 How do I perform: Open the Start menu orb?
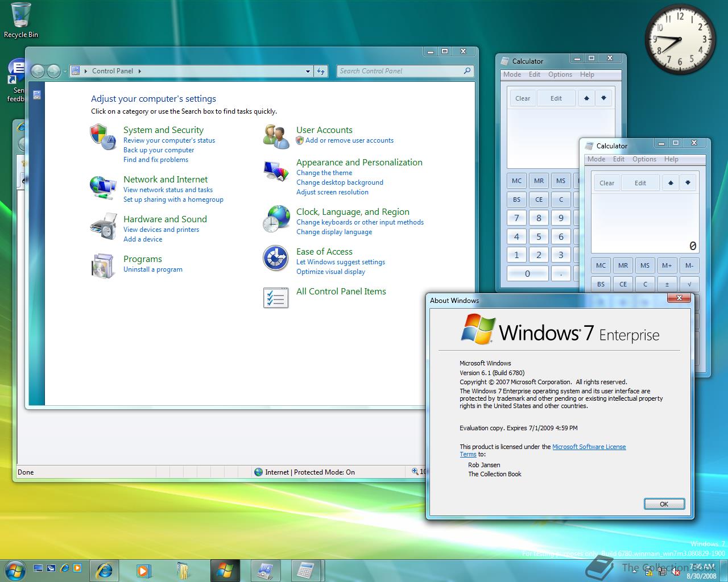(x=15, y=569)
